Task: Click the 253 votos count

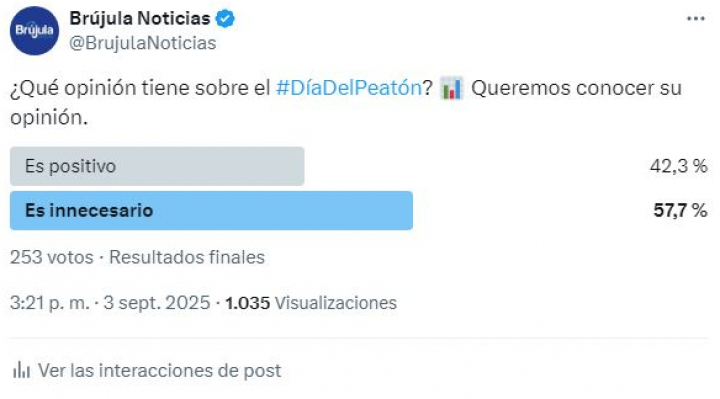Action: pyautogui.click(x=52, y=257)
